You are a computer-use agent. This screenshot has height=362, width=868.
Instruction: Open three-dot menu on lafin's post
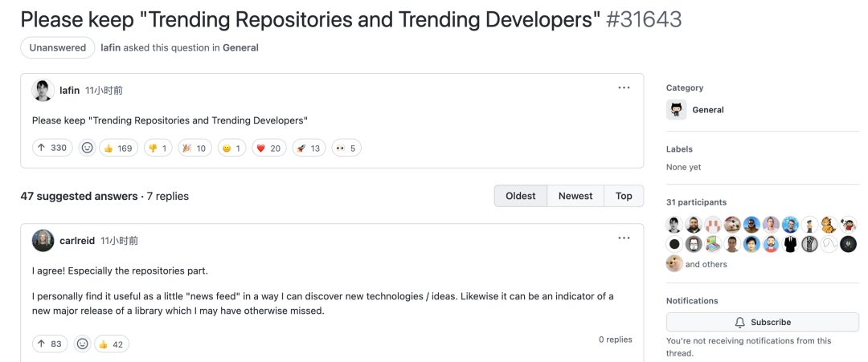[x=624, y=87]
